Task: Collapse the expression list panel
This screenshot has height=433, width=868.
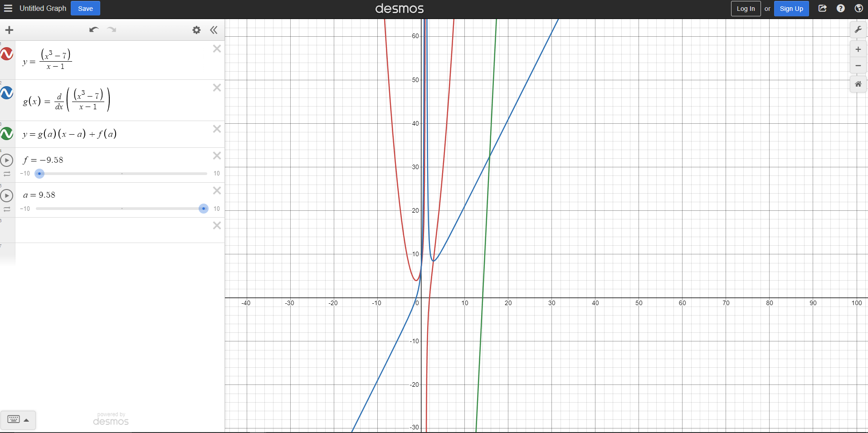Action: (214, 30)
